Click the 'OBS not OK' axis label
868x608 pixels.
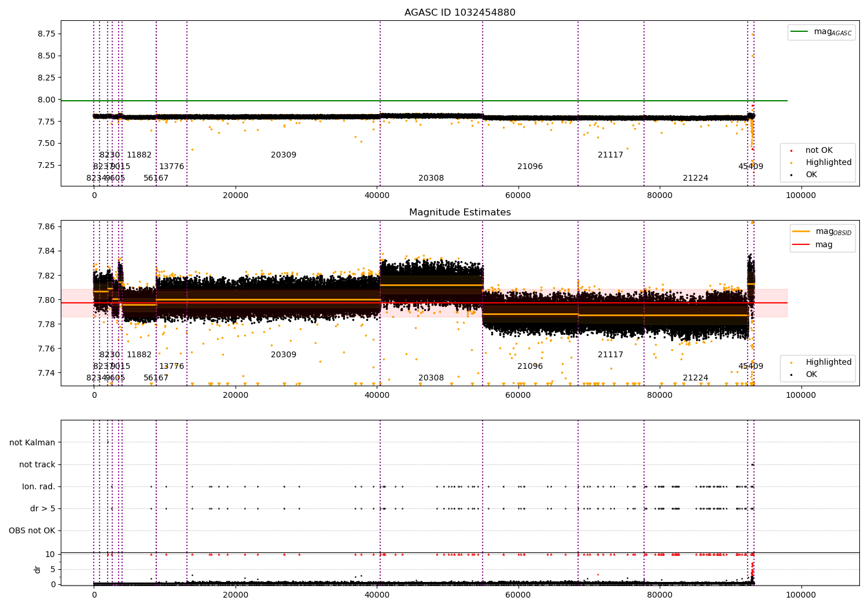click(32, 530)
